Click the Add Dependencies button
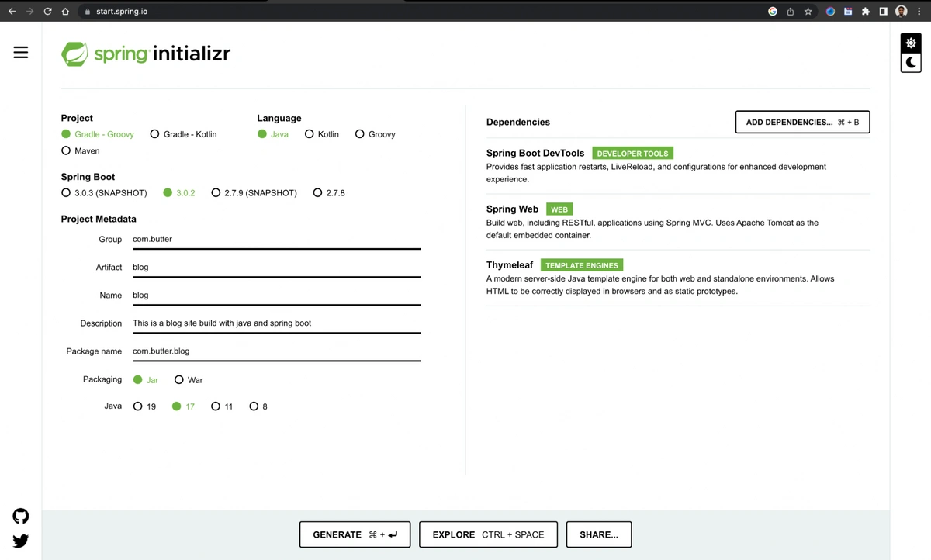This screenshot has width=931, height=560. (x=802, y=122)
